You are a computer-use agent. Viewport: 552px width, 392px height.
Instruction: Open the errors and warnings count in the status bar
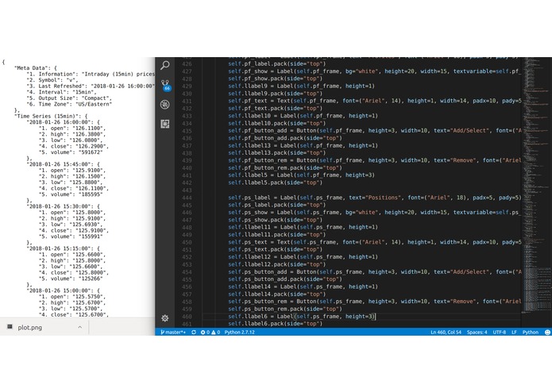[210, 332]
